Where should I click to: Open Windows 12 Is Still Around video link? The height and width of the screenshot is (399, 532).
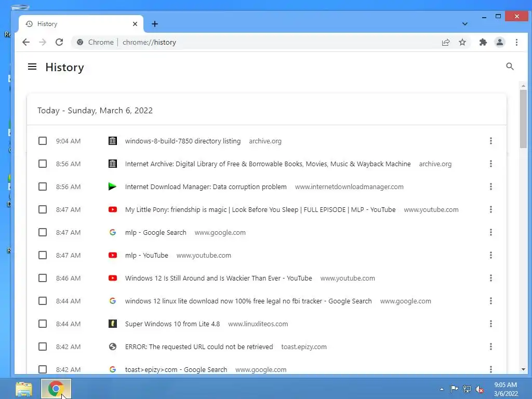219,278
